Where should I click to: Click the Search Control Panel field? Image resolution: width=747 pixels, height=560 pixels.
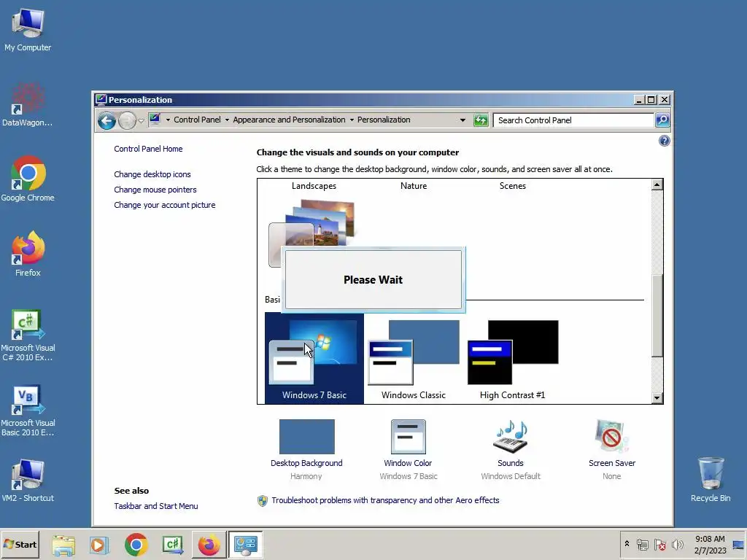(573, 120)
